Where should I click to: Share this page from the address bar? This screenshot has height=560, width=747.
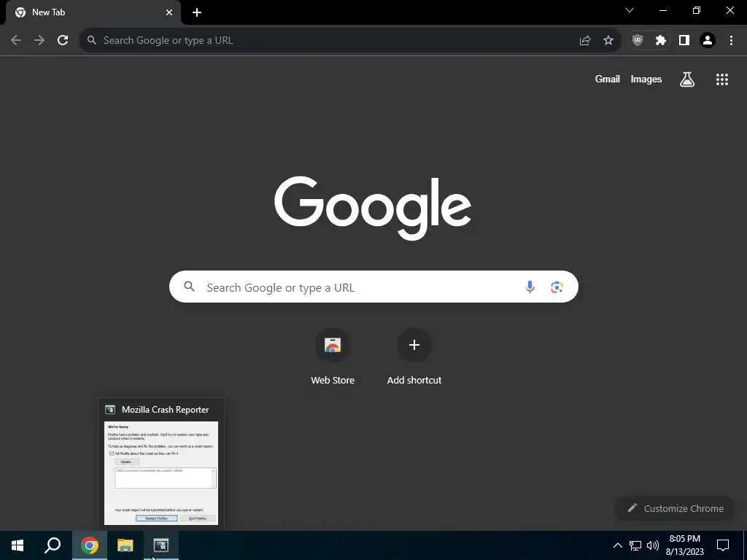point(585,41)
